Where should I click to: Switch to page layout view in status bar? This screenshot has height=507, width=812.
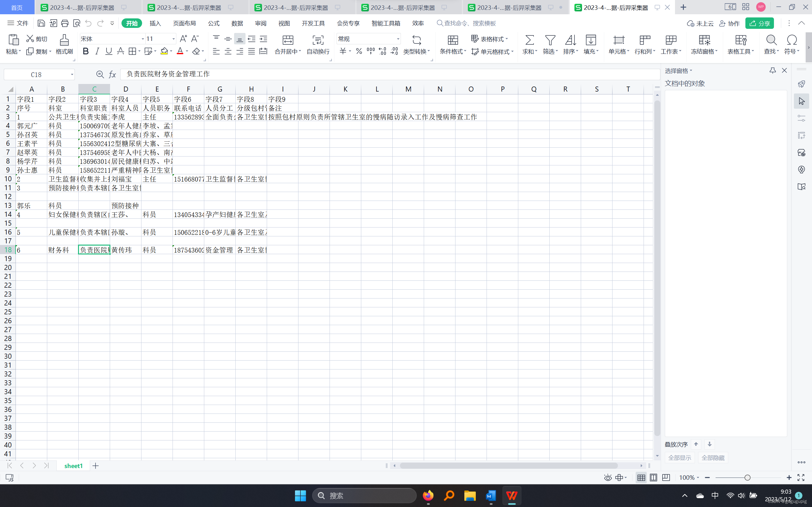[x=653, y=478]
